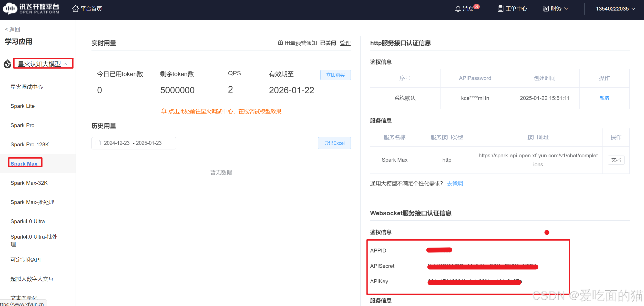The image size is (644, 306).
Task: Select Spark Max in sidebar
Action: [24, 164]
